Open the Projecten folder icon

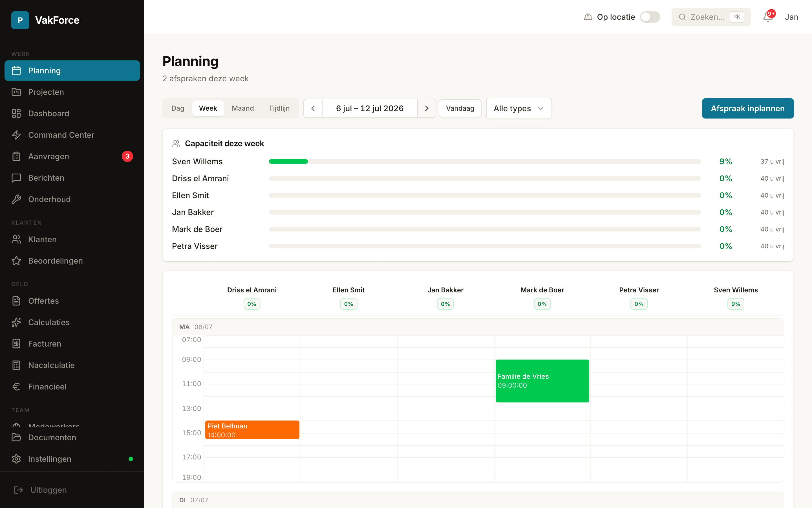pos(16,92)
